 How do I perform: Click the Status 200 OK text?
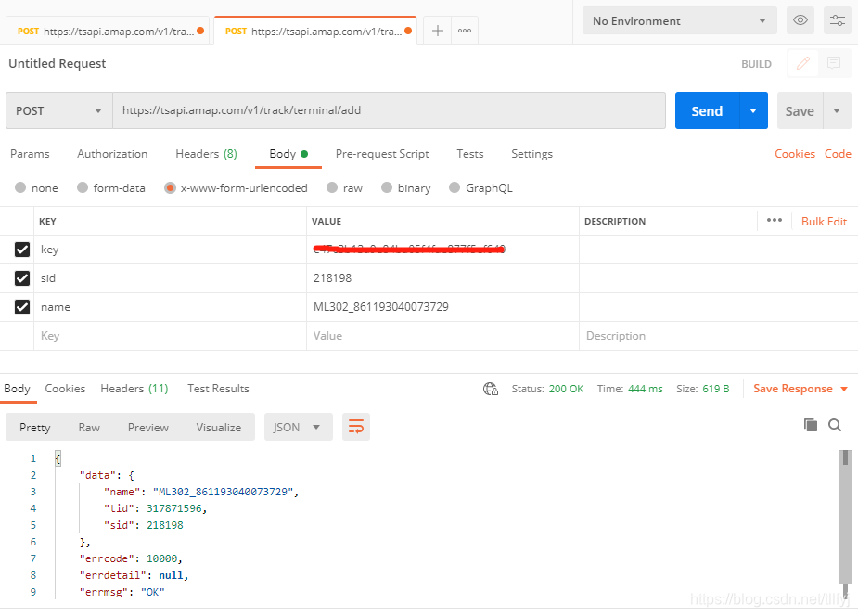pyautogui.click(x=547, y=389)
